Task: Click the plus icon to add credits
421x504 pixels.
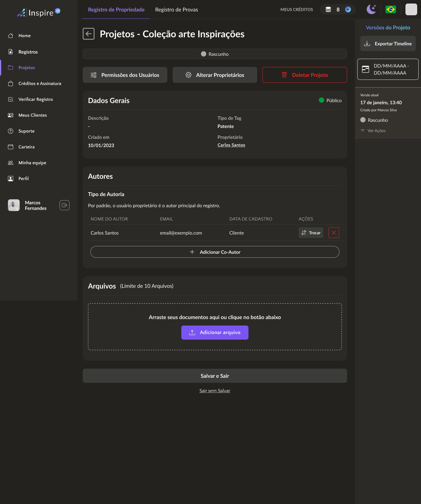Action: pos(348,9)
